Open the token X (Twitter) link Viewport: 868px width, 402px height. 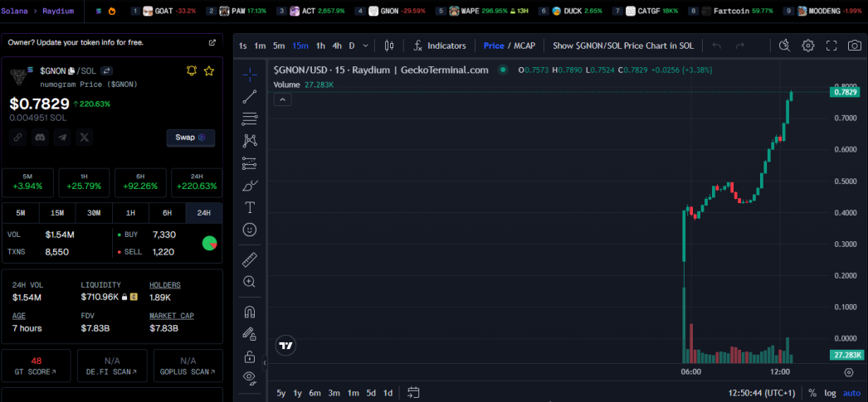point(84,137)
